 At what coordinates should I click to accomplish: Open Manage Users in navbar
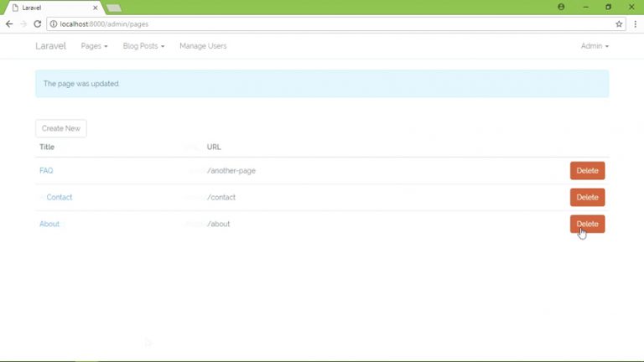pos(203,46)
